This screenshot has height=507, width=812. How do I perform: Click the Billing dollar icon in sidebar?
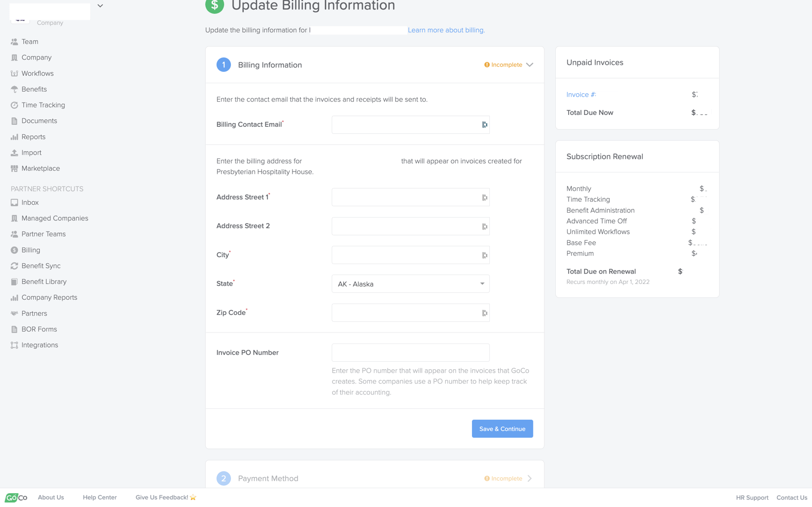14,250
